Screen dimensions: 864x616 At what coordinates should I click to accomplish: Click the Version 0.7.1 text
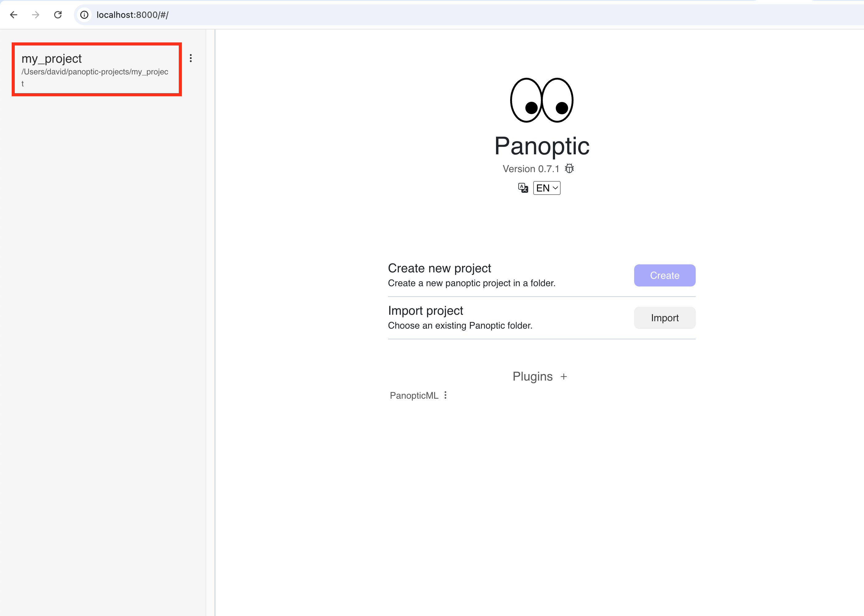[x=531, y=169]
